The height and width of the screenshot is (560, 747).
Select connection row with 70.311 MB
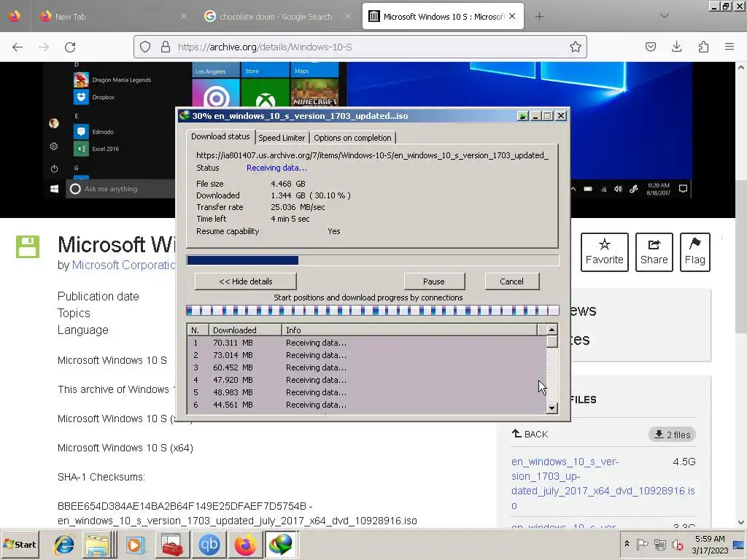[x=367, y=343]
